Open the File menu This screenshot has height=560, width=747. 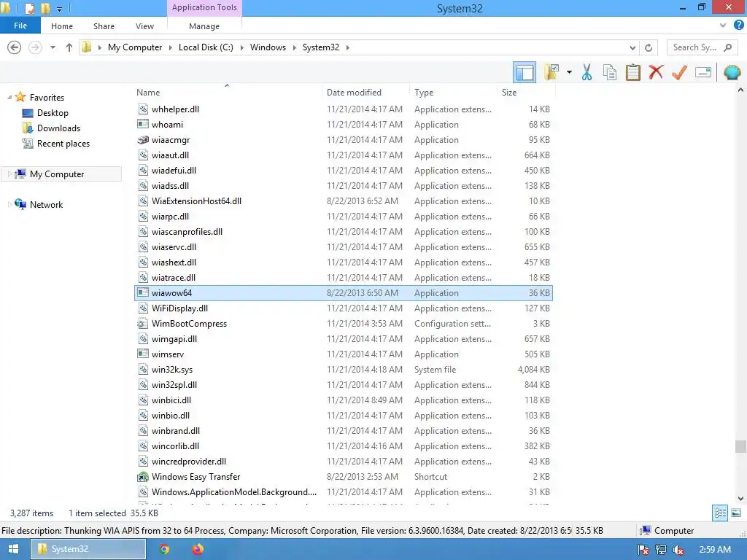pyautogui.click(x=20, y=26)
